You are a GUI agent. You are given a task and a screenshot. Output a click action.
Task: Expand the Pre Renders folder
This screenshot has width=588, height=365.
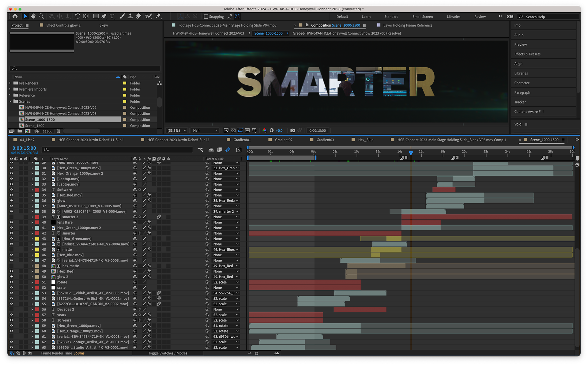click(x=10, y=83)
